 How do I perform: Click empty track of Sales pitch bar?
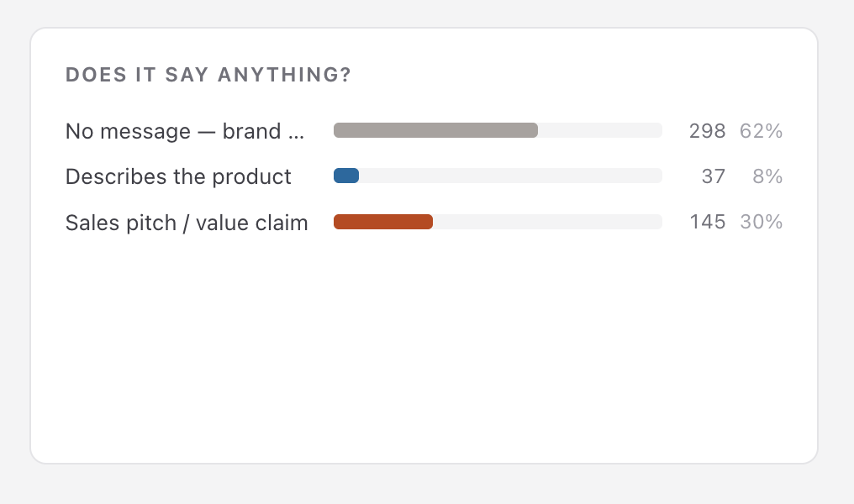coord(548,222)
